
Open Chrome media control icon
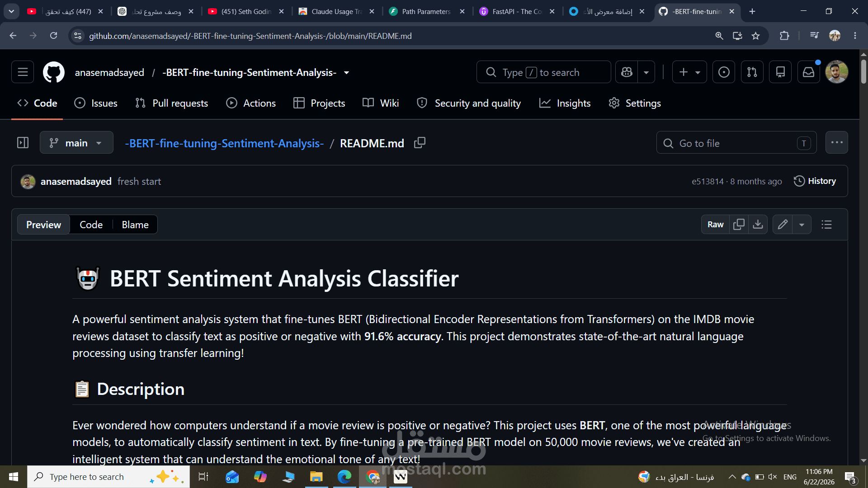coord(814,36)
